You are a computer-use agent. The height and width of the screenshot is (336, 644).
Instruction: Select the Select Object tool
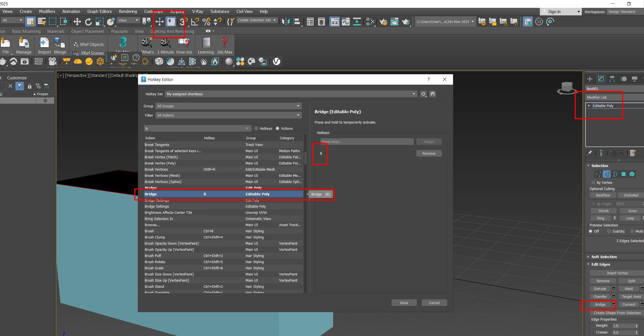(30, 22)
